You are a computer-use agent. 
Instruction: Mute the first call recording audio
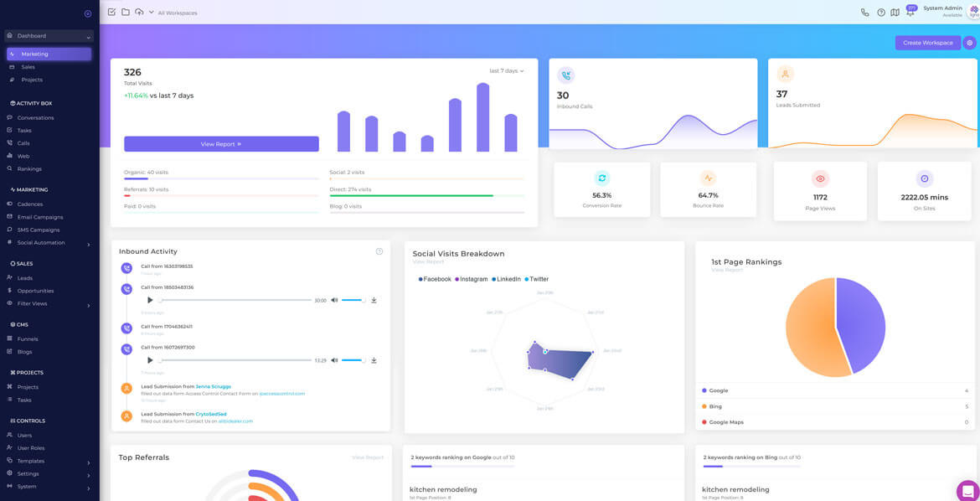coord(334,300)
